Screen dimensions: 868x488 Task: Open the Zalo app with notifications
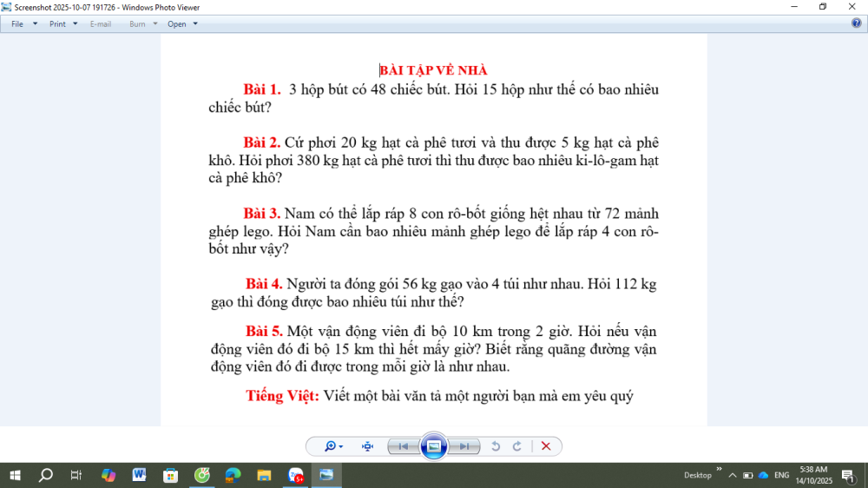click(x=295, y=475)
